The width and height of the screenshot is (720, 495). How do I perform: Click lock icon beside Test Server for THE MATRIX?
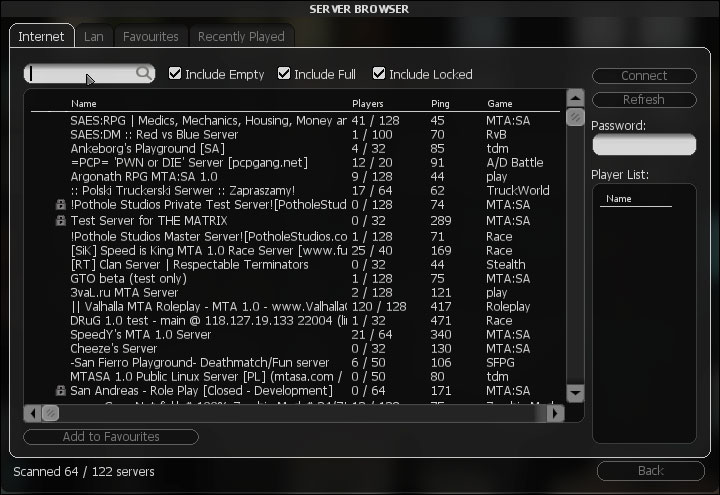click(60, 221)
